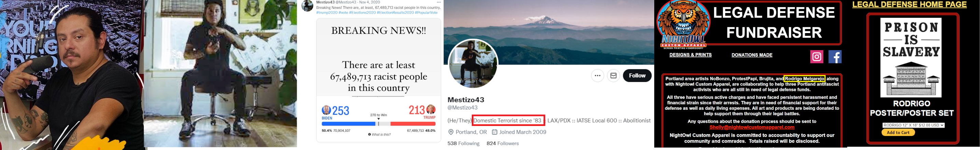Open the Instagram icon link
This screenshot has height=150, width=980.
(816, 57)
